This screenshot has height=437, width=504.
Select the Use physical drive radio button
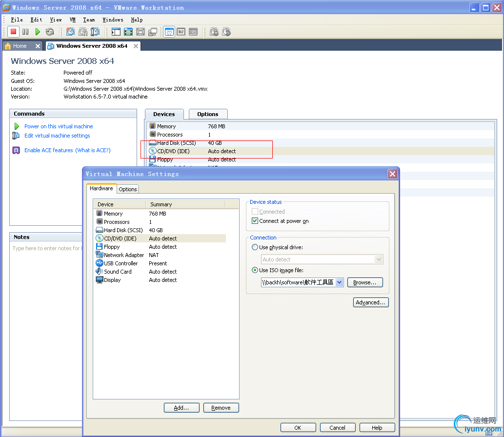click(x=255, y=247)
